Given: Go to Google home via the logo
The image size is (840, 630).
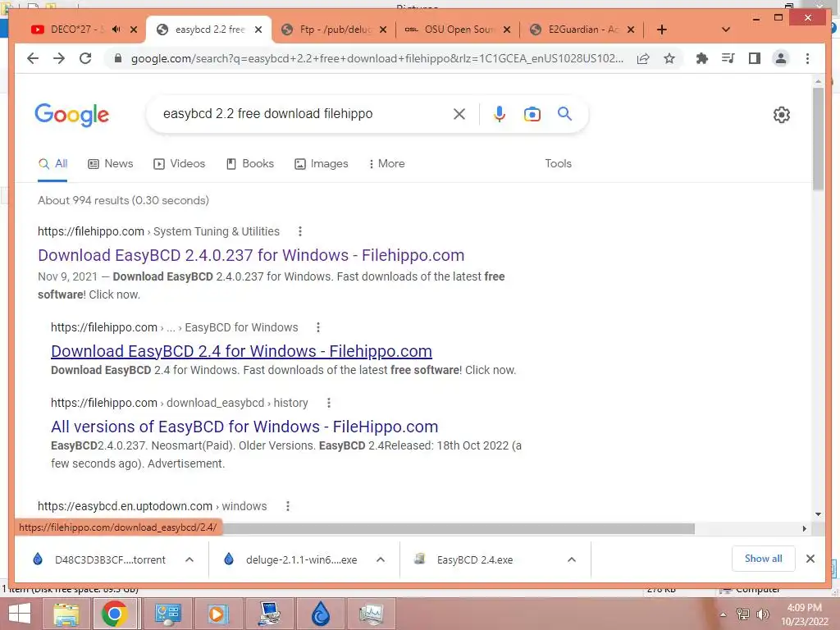Looking at the screenshot, I should pyautogui.click(x=72, y=115).
